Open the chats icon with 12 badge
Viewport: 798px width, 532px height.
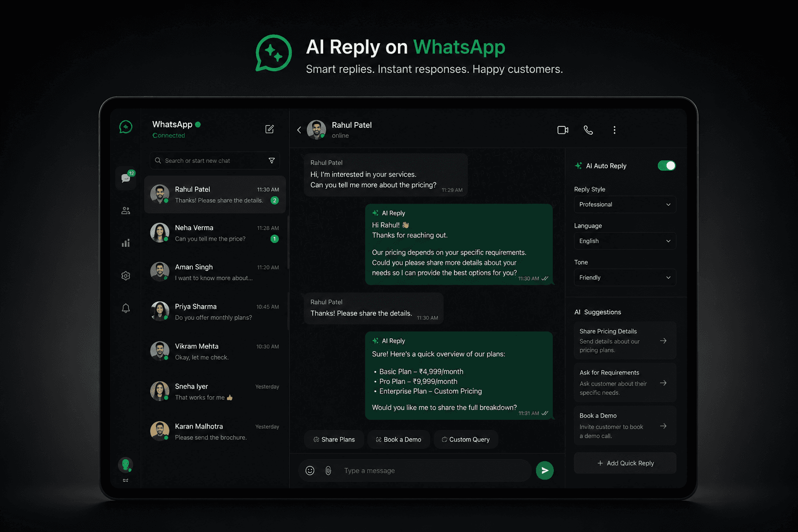tap(126, 178)
